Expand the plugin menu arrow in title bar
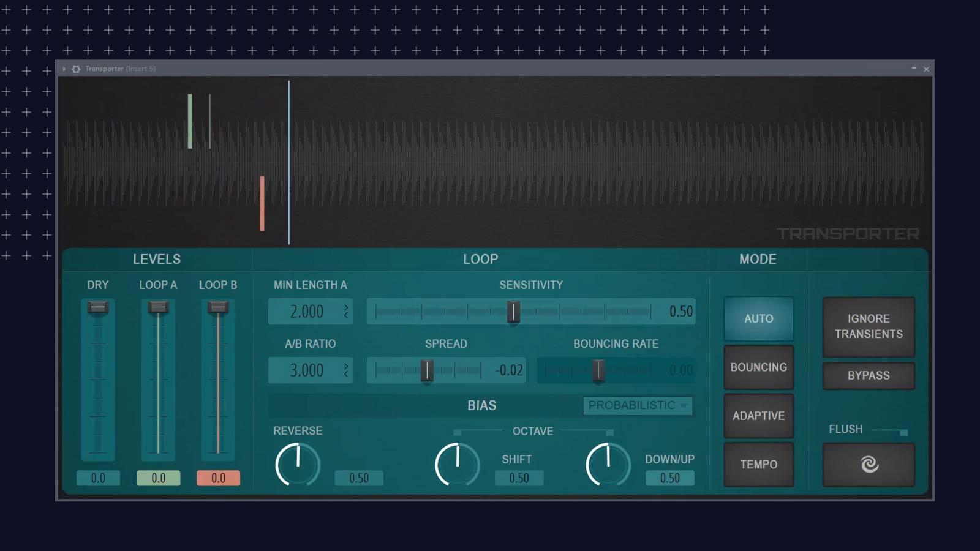The height and width of the screenshot is (551, 980). pyautogui.click(x=64, y=69)
